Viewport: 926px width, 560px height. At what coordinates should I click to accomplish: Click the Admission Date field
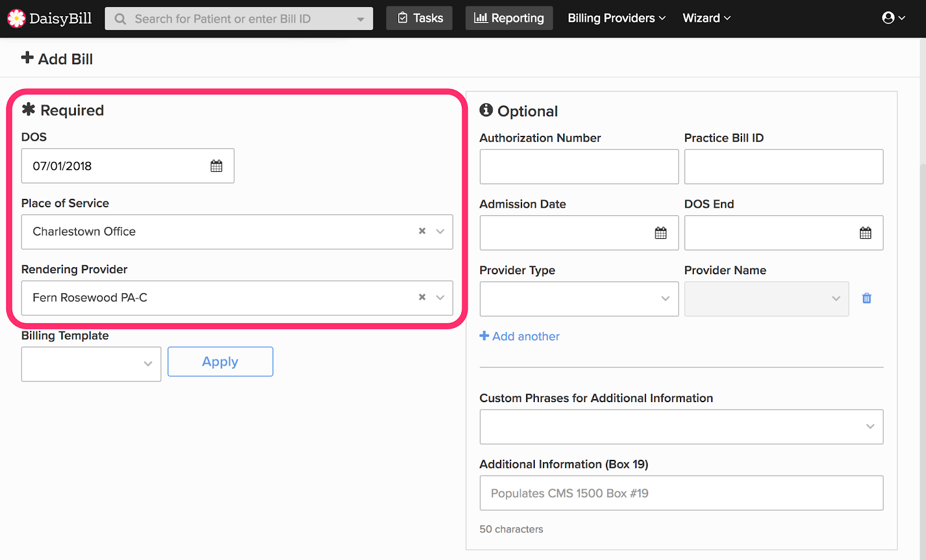tap(579, 233)
